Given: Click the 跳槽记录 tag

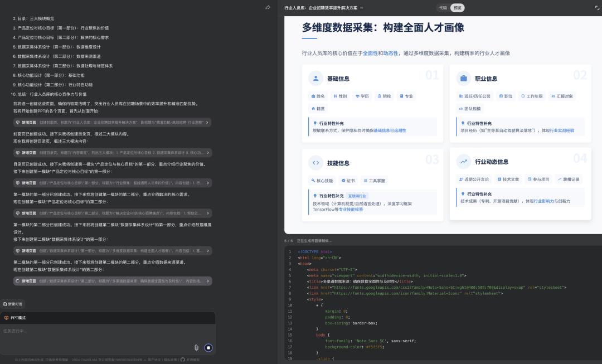Looking at the screenshot, I should pos(569,179).
